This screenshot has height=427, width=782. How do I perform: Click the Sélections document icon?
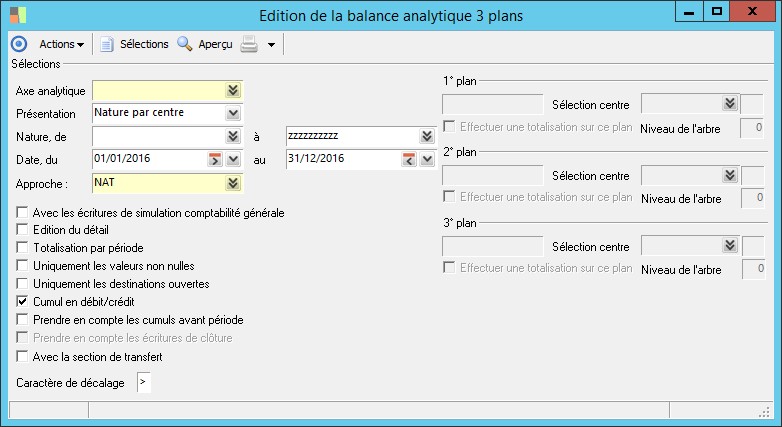(x=106, y=44)
